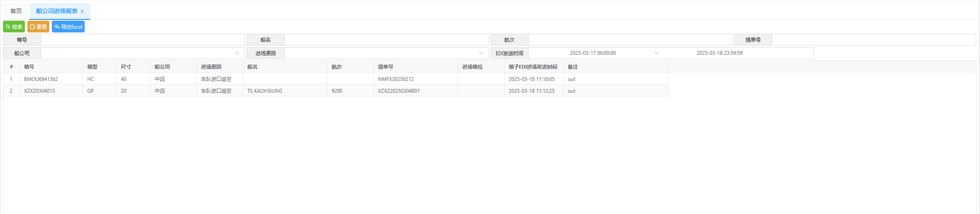Click the TS KAOHSIUNG vessel cell

[265, 91]
